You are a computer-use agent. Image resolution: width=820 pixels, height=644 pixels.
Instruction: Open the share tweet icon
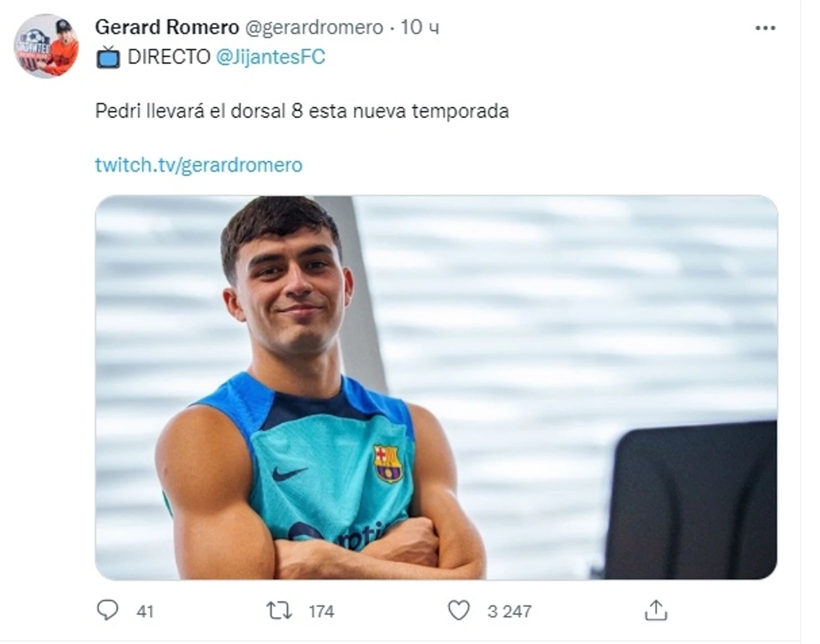pos(655,610)
